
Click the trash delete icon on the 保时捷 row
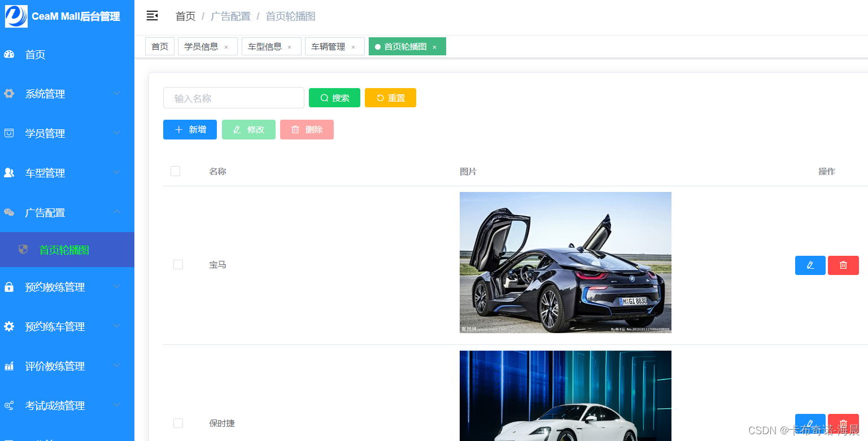coord(843,423)
